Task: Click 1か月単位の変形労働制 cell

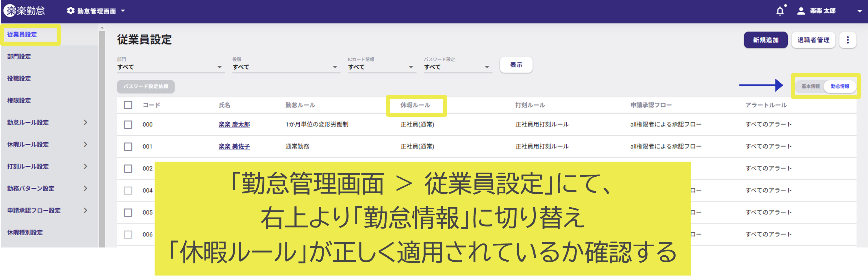Action: tap(317, 124)
